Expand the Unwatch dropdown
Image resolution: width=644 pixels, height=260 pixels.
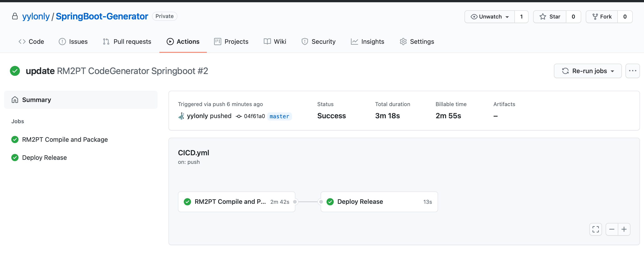click(490, 17)
